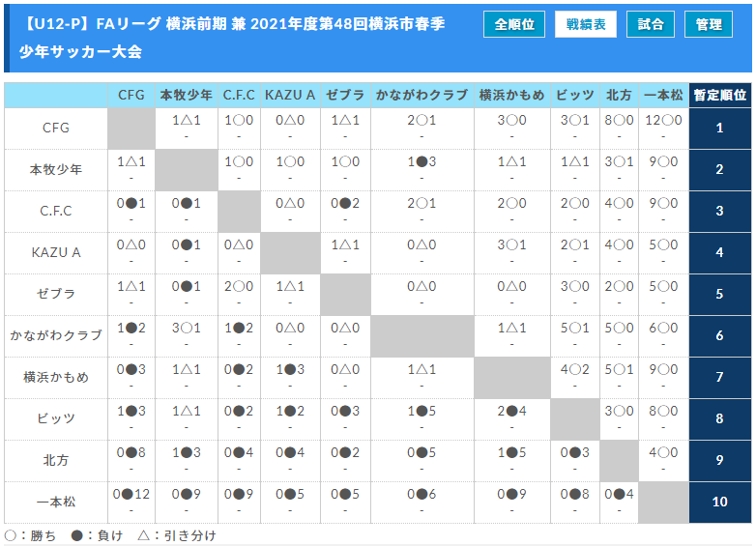Click the ゼブラ column header
The width and height of the screenshot is (756, 546).
[345, 96]
